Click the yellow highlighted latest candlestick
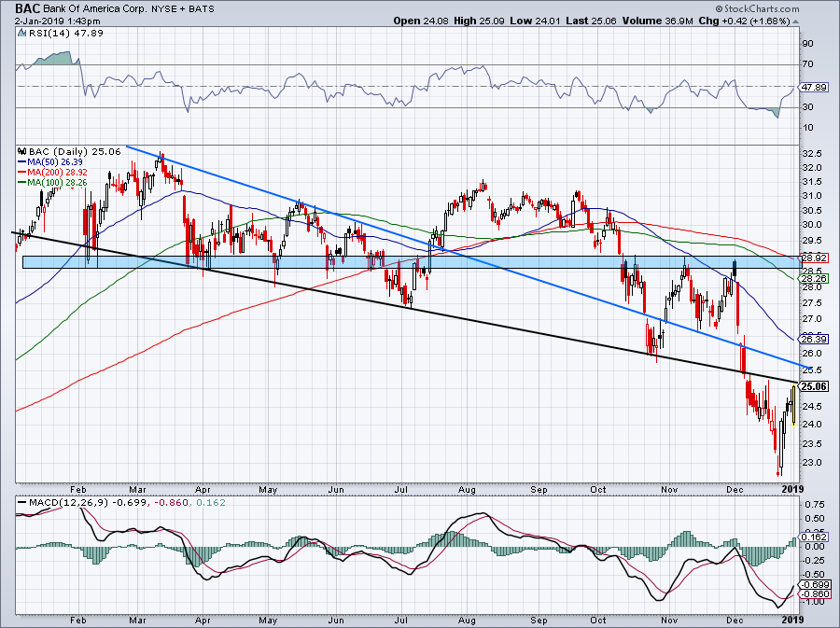The image size is (840, 628). coord(792,405)
